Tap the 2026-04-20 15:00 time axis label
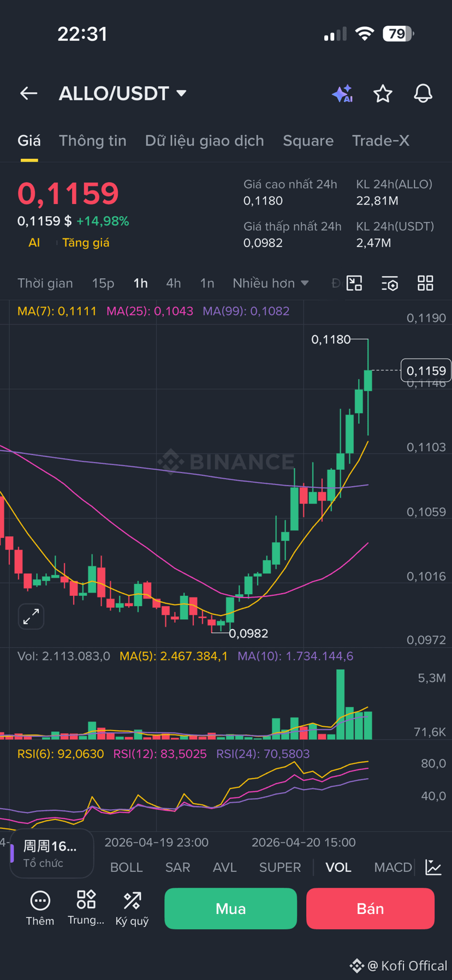Image resolution: width=452 pixels, height=980 pixels. pos(304,842)
